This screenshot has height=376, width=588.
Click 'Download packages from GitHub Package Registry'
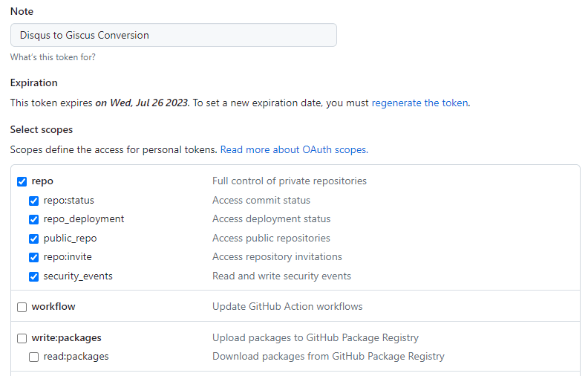pos(328,357)
